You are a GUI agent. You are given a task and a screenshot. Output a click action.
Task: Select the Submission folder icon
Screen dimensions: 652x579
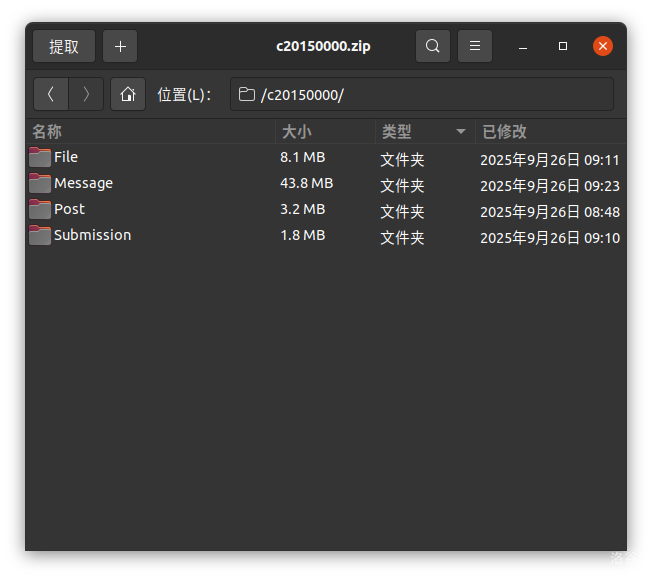point(40,235)
